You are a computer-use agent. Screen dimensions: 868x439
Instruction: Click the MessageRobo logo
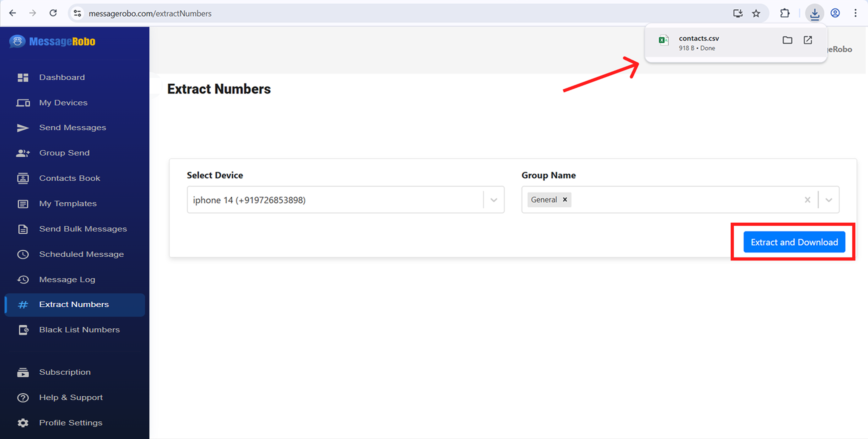[52, 41]
